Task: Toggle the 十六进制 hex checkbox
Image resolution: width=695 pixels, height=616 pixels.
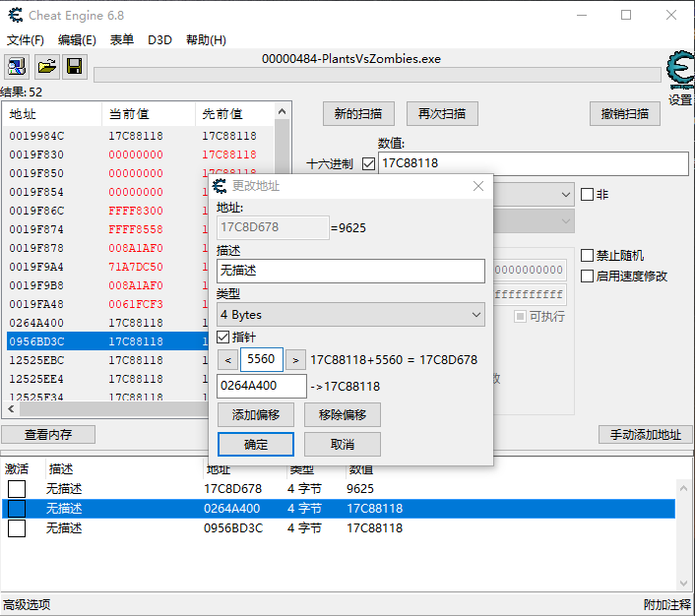Action: (368, 164)
